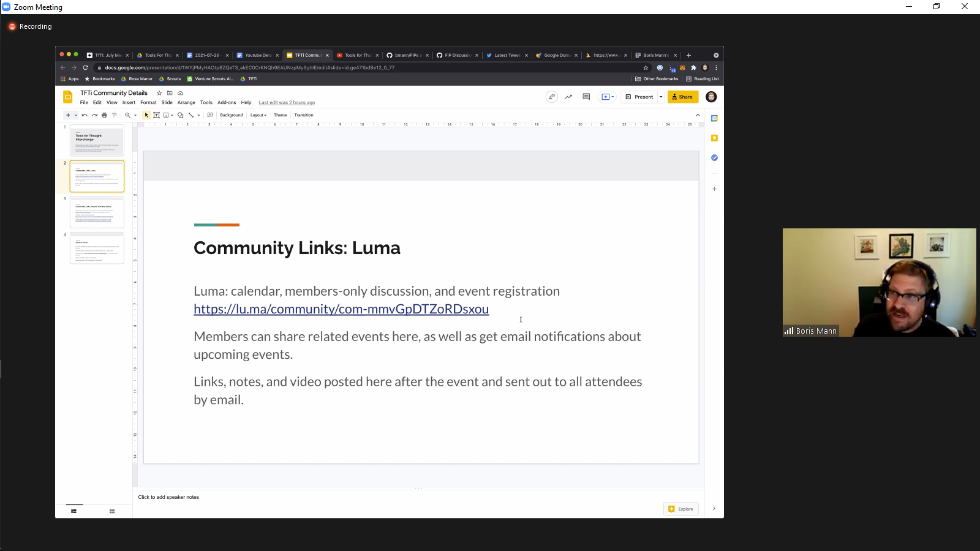The height and width of the screenshot is (551, 980).
Task: Select the Shape tool icon
Action: tap(180, 115)
